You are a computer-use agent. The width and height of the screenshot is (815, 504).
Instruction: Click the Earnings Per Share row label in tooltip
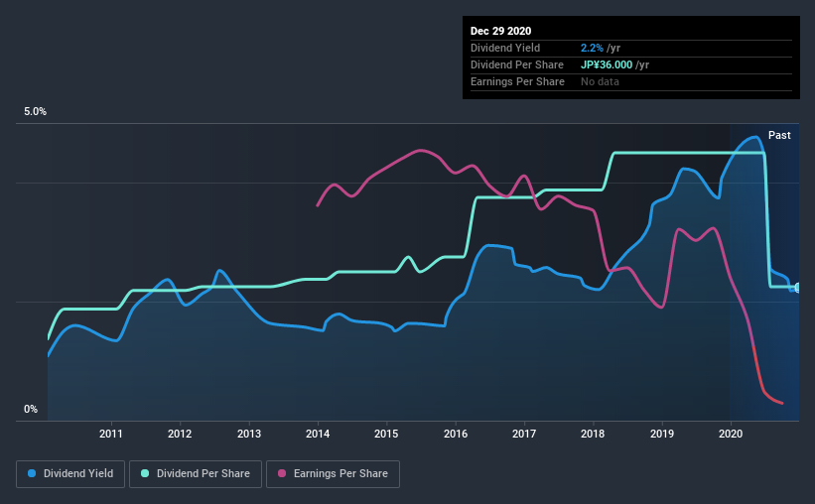pyautogui.click(x=517, y=81)
